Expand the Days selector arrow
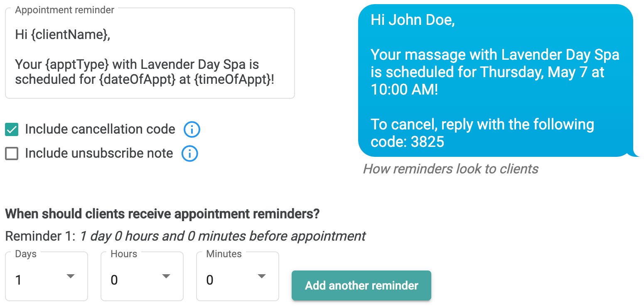This screenshot has width=644, height=307. tap(71, 276)
